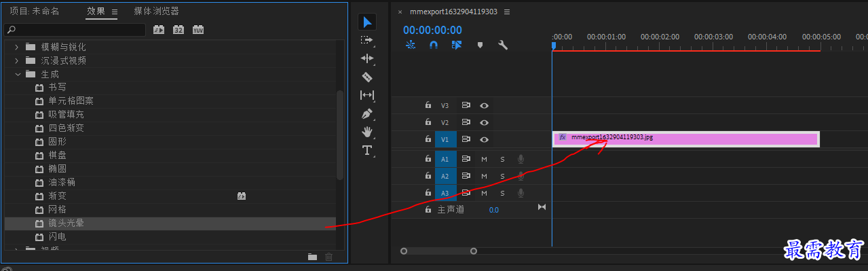
Task: Switch to 媒体浏览器 tab
Action: point(156,12)
